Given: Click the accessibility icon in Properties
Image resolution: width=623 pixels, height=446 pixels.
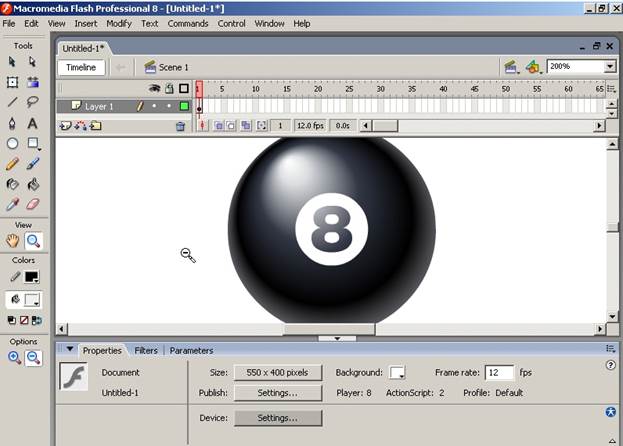Looking at the screenshot, I should pos(611,412).
